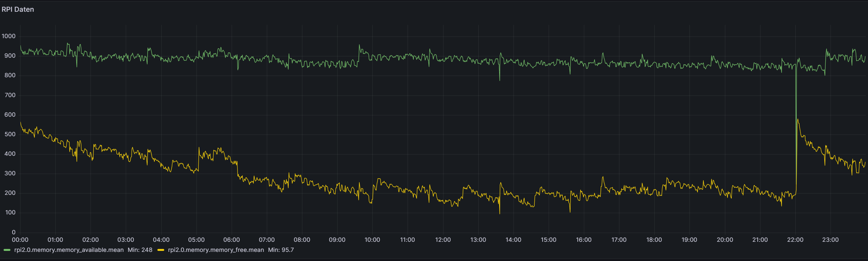
Task: Click the "Min: 95.7" legend value
Action: click(281, 250)
